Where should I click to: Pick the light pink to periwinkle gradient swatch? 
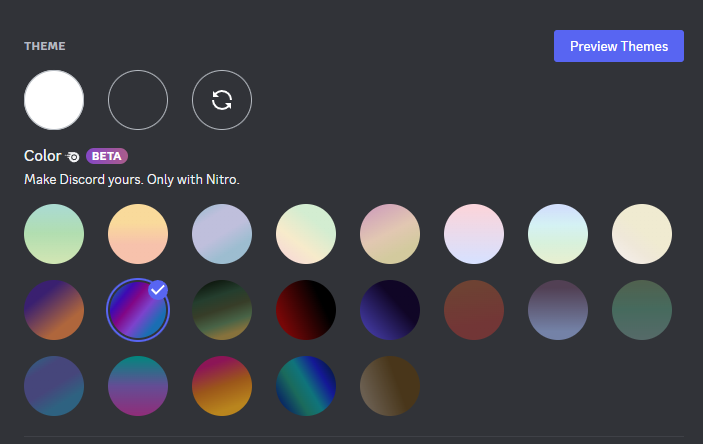pyautogui.click(x=474, y=234)
